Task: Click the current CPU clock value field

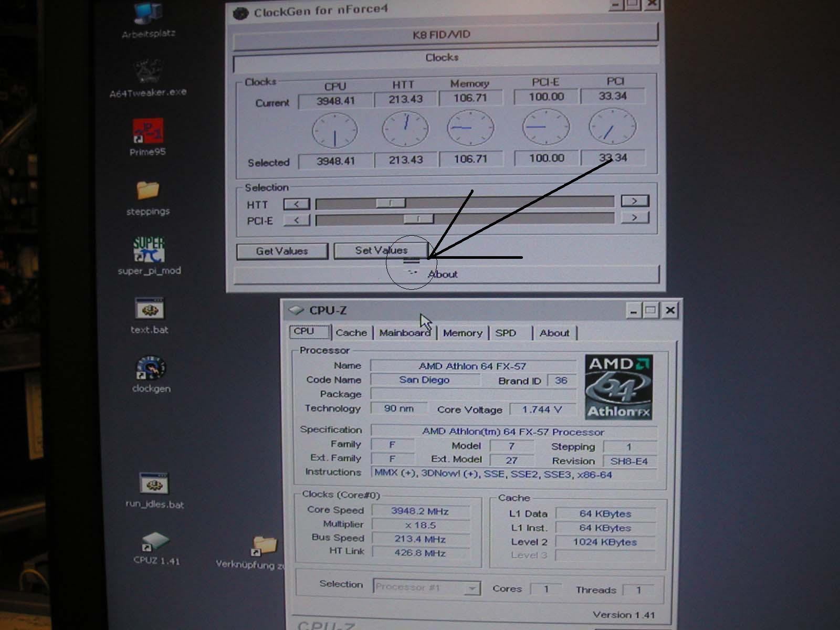Action: click(335, 101)
